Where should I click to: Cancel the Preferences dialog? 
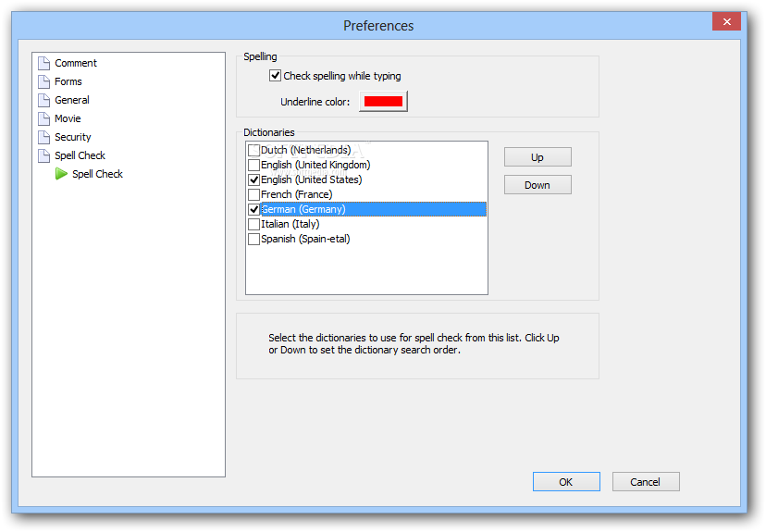tap(646, 482)
